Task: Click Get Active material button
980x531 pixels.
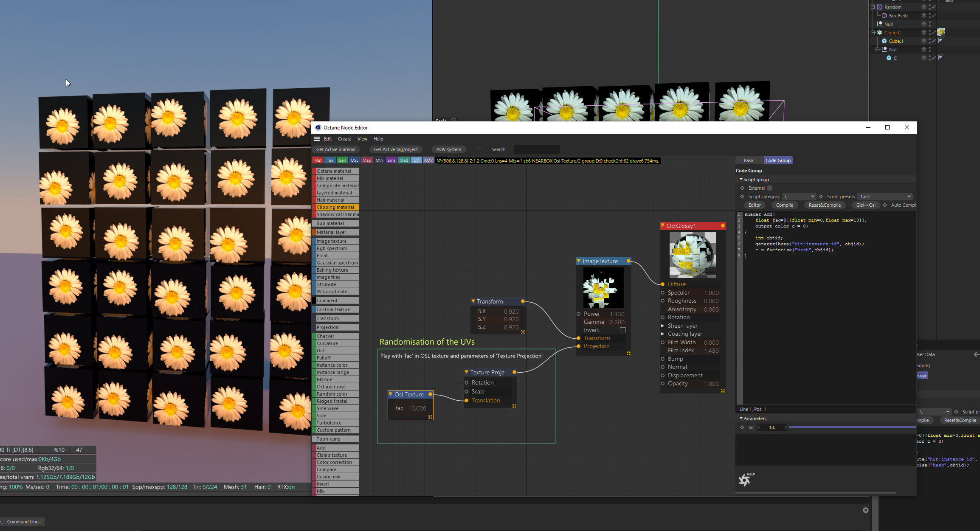Action: pos(335,149)
